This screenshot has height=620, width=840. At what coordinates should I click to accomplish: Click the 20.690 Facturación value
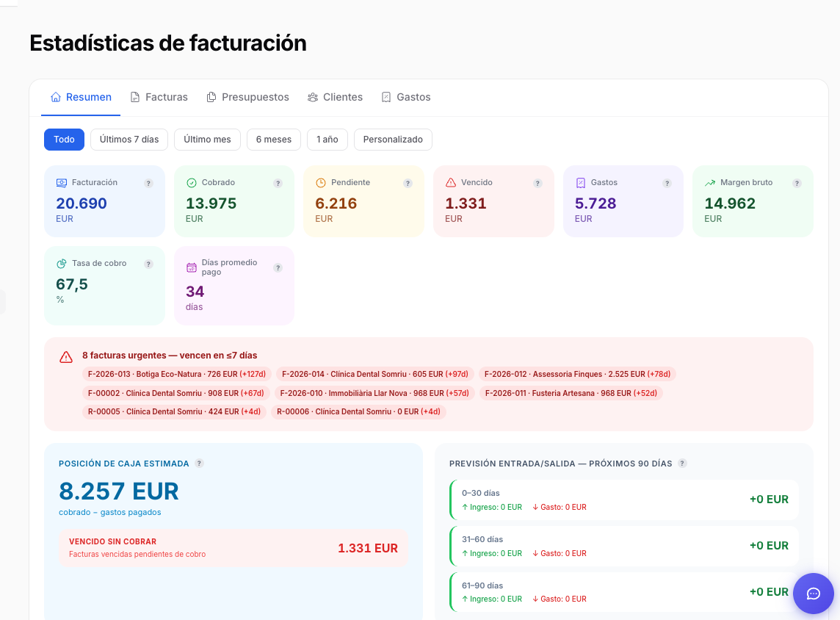pos(82,203)
